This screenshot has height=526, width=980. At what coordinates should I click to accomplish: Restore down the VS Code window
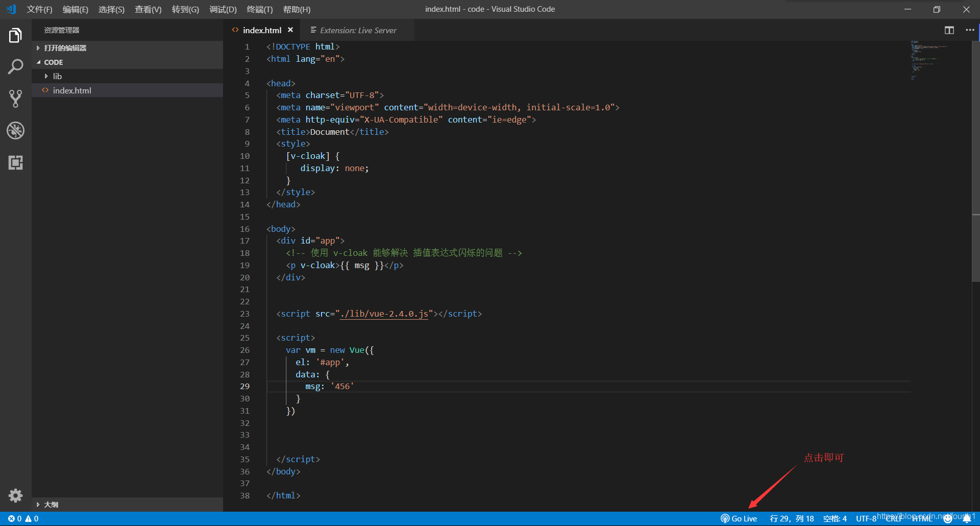(x=937, y=9)
